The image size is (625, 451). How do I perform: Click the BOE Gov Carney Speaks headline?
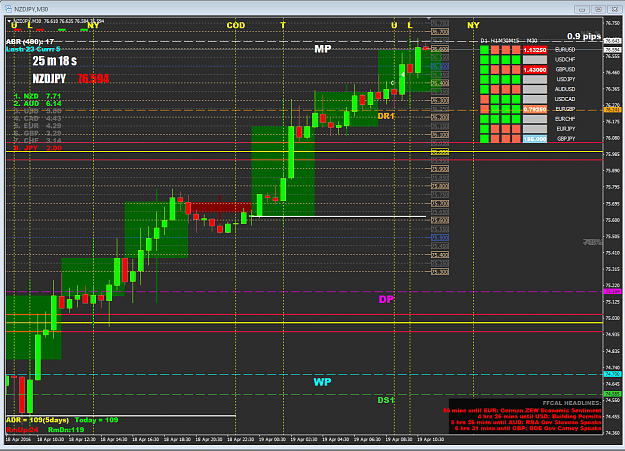528,428
